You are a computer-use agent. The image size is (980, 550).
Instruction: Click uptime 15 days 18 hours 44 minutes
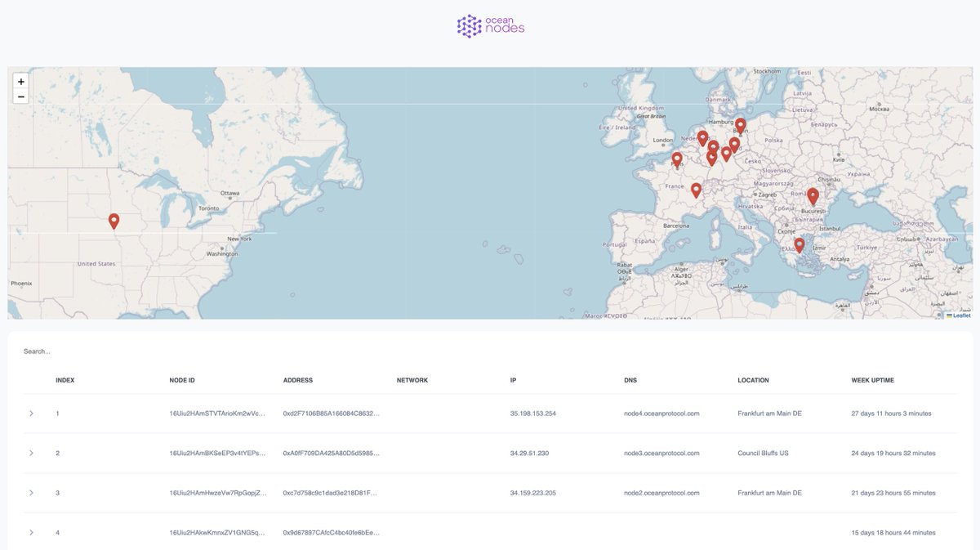893,533
